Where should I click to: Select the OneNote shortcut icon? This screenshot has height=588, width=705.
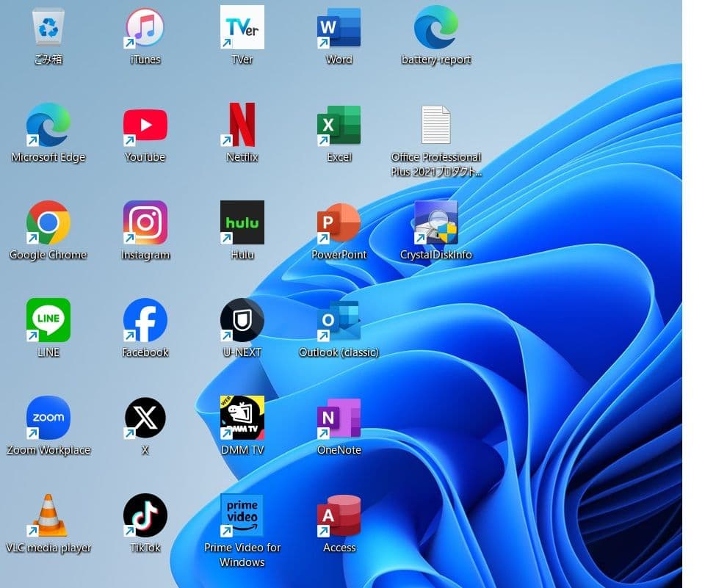pos(339,418)
